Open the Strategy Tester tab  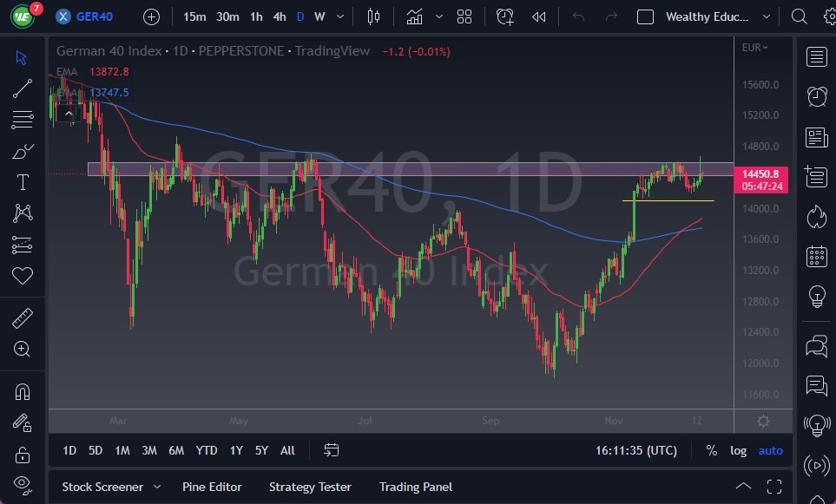[x=310, y=487]
